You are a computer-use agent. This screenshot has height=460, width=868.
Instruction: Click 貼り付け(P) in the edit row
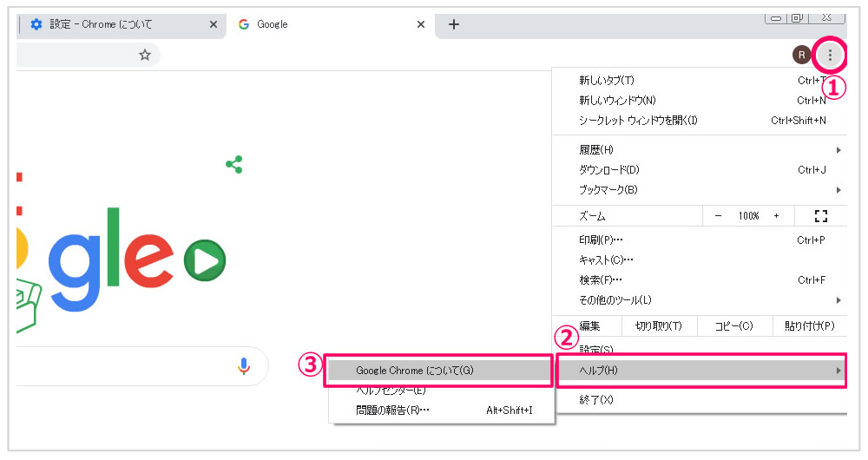[x=809, y=326]
